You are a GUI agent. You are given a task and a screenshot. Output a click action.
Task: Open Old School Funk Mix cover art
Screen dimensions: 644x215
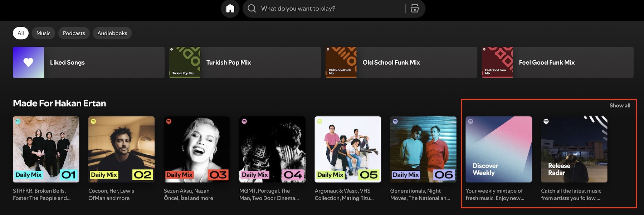[x=341, y=62]
